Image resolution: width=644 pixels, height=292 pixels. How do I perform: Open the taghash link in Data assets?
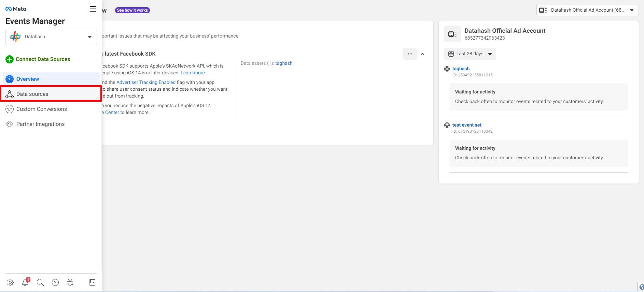(x=284, y=63)
